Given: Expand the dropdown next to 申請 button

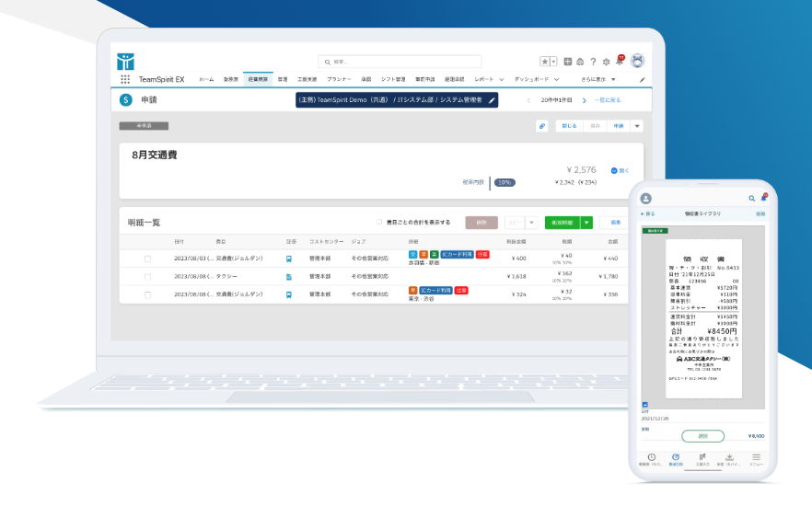Looking at the screenshot, I should pyautogui.click(x=637, y=126).
